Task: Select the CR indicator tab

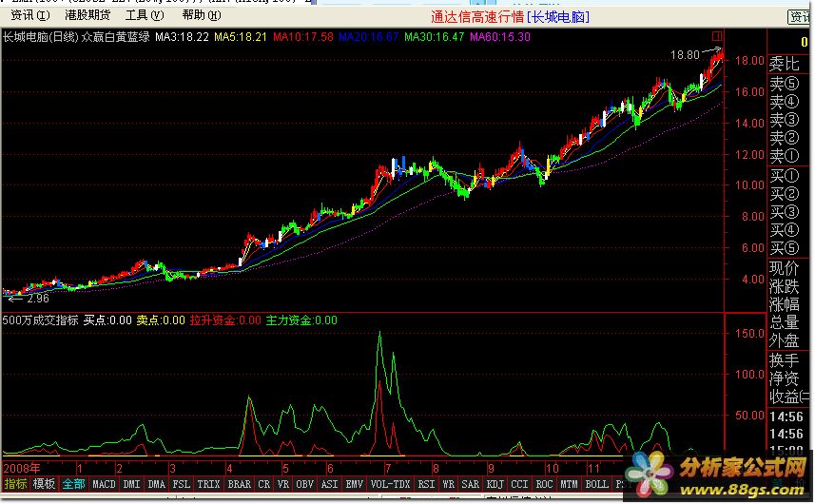Action: 264,484
